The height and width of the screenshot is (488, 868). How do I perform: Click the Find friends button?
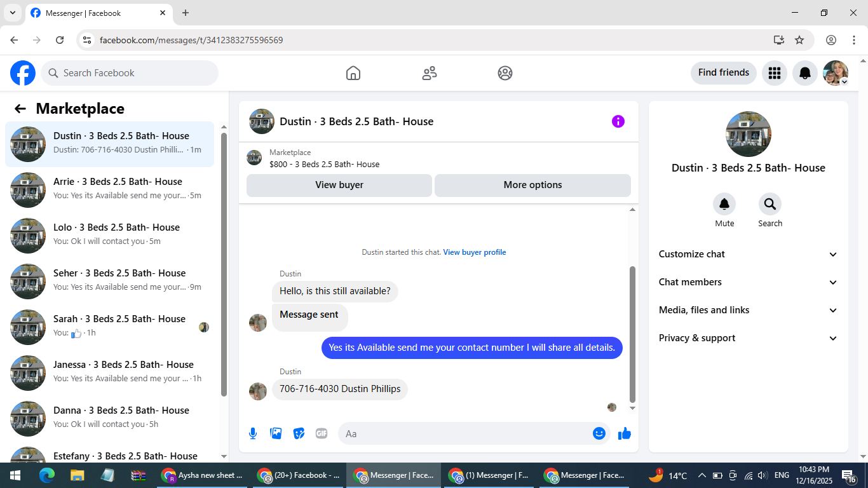click(724, 73)
